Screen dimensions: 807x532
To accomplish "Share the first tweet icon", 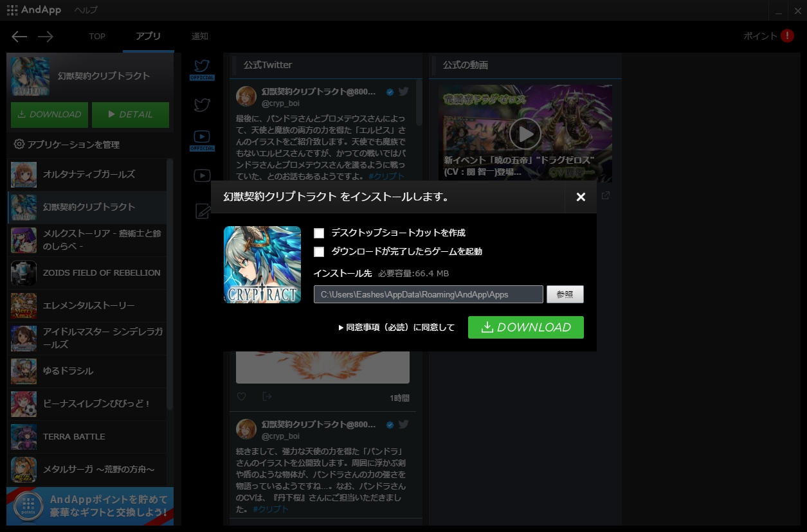I will tap(267, 397).
